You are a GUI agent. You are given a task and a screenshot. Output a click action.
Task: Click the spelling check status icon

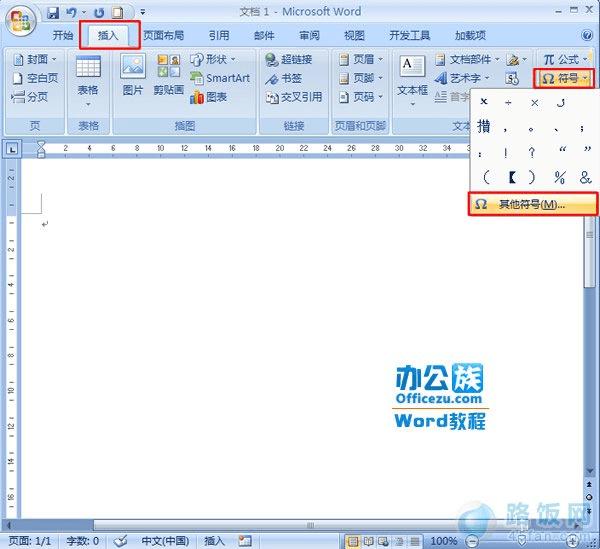121,541
